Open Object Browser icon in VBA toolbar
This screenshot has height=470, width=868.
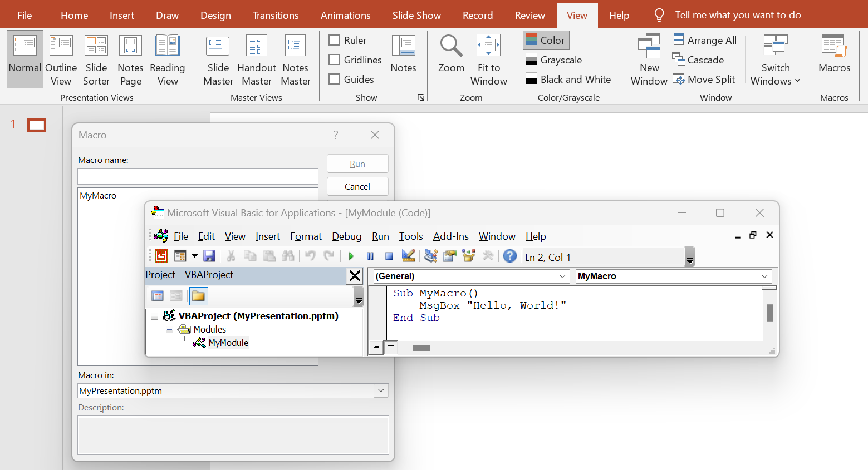click(469, 256)
